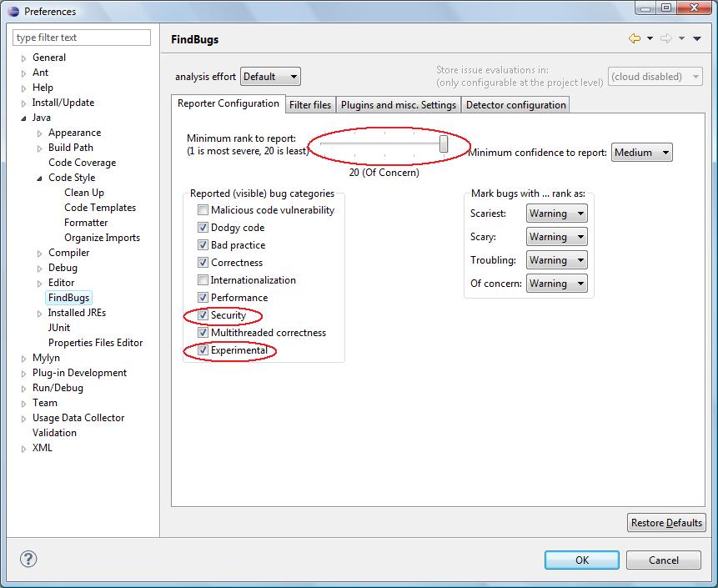
Task: Toggle the Bad practice checkbox
Action: click(x=203, y=244)
